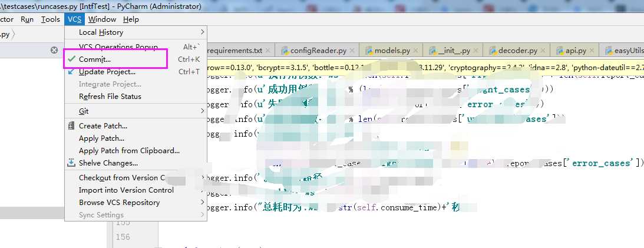
Task: Expand Checkout from Version Control submenu
Action: [x=136, y=178]
